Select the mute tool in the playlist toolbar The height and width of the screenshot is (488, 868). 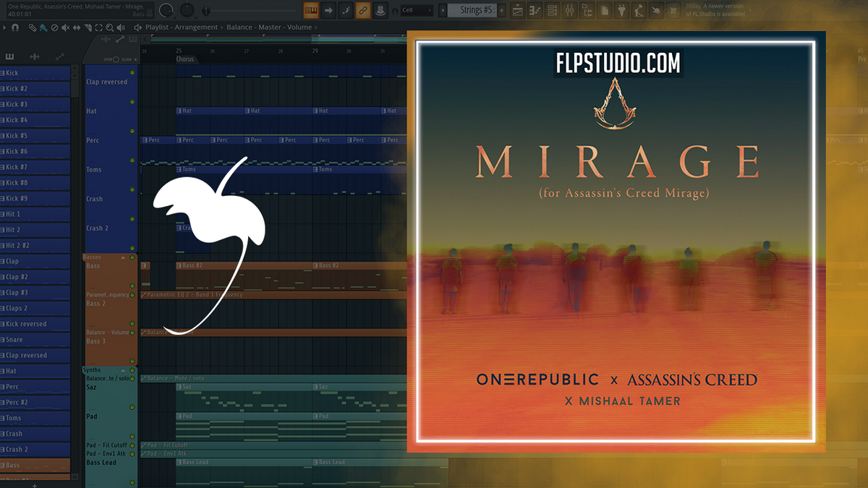65,28
